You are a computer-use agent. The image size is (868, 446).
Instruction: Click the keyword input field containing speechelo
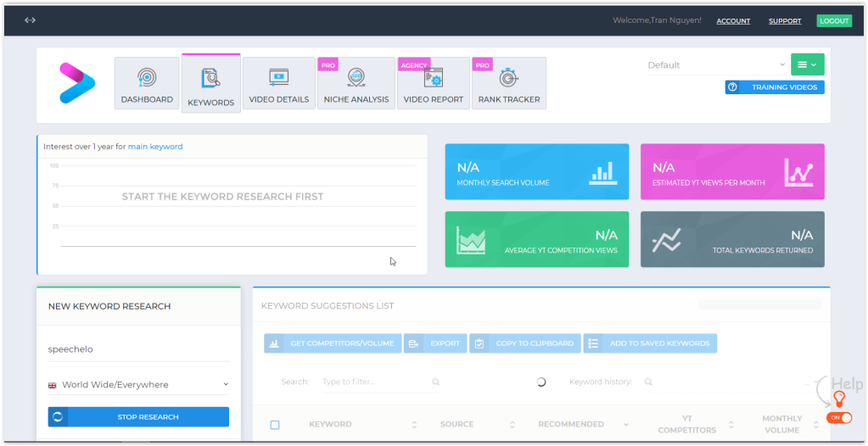coord(138,349)
